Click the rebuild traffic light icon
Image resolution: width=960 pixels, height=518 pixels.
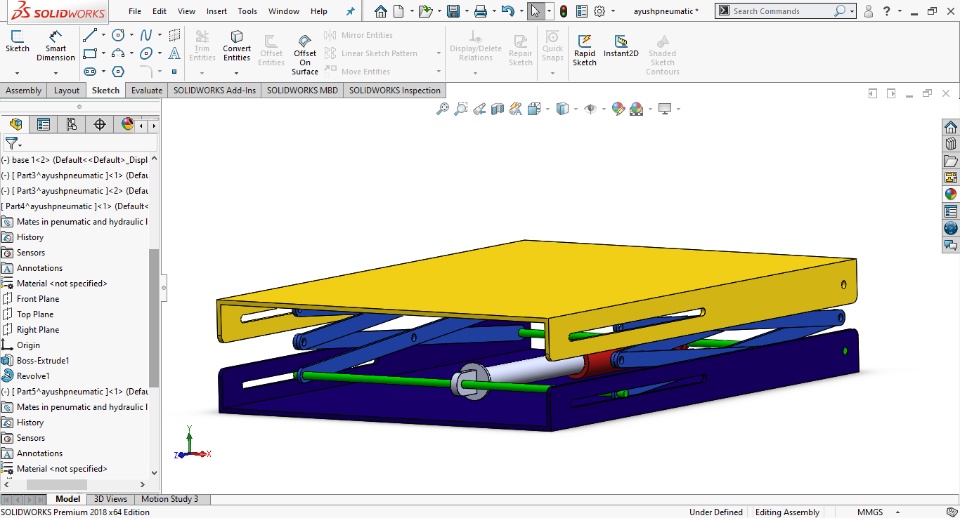click(562, 11)
